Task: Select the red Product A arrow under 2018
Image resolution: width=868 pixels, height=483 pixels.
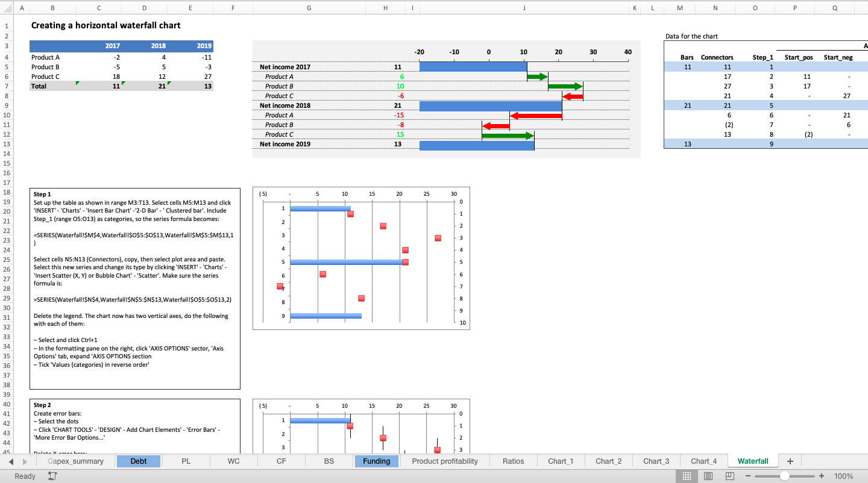Action: [x=536, y=115]
